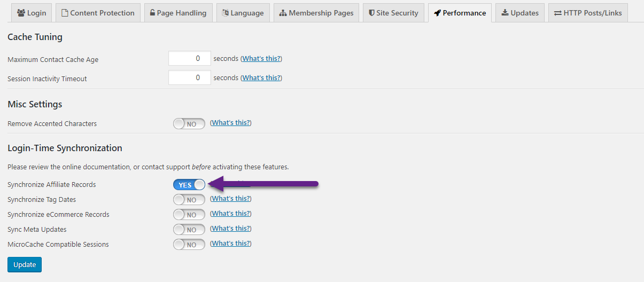Open the Language tab
Image resolution: width=644 pixels, height=282 pixels.
[x=243, y=13]
